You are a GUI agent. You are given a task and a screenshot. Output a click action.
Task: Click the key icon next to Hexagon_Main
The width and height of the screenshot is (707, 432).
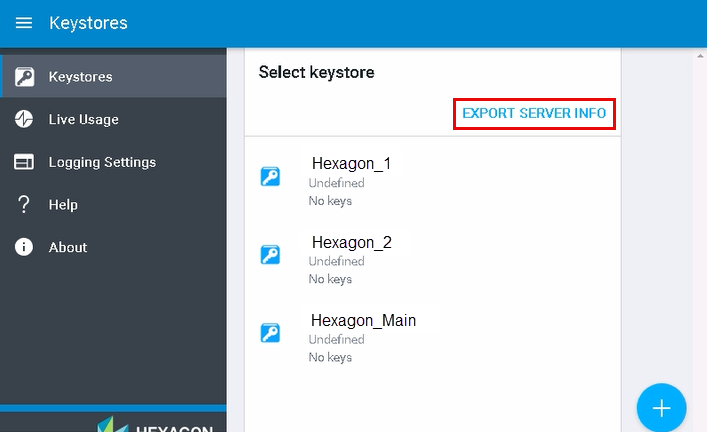point(270,333)
